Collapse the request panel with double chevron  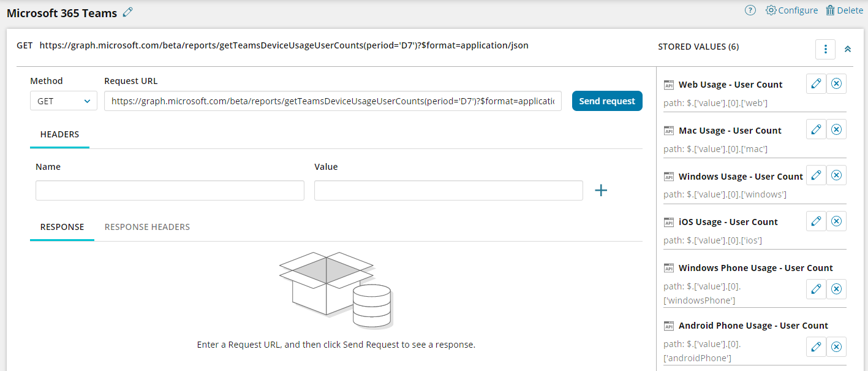click(x=848, y=49)
